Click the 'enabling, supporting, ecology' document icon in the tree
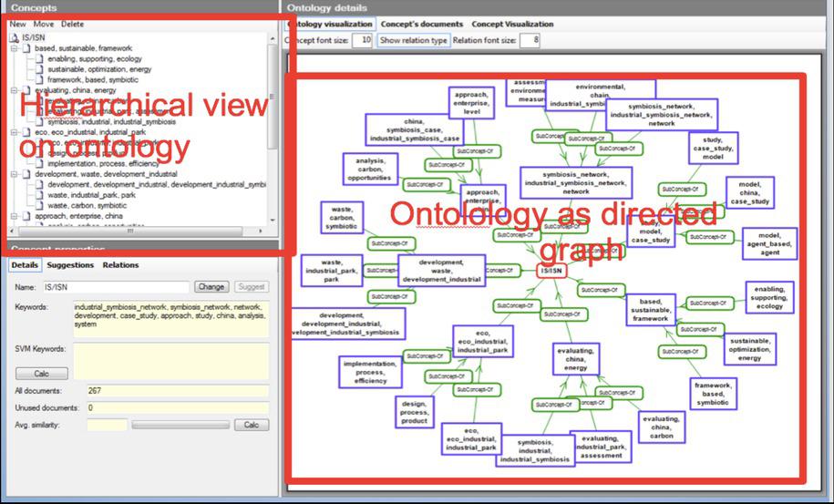Image resolution: width=834 pixels, height=504 pixels. (39, 59)
